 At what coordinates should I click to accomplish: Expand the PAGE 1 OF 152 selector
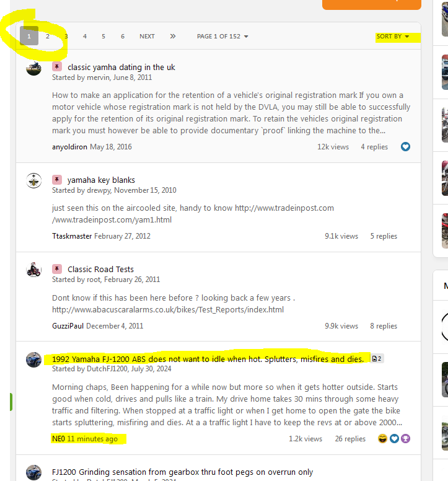click(222, 36)
